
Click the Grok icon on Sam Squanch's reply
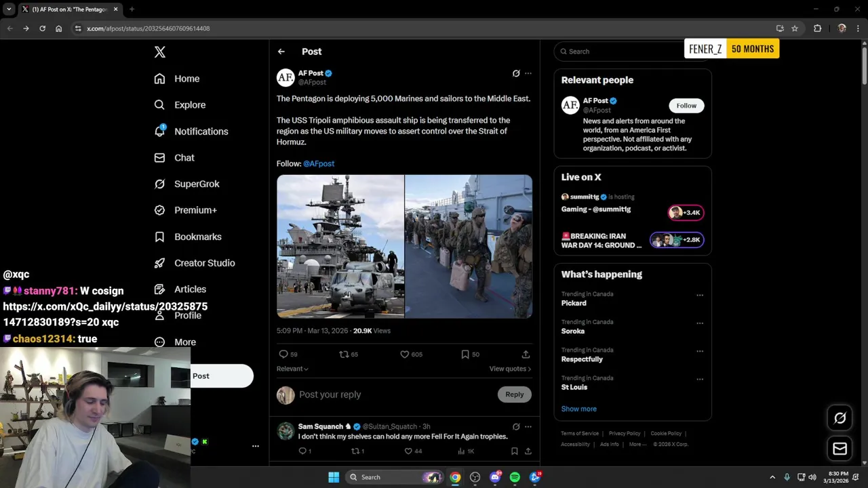tap(516, 426)
